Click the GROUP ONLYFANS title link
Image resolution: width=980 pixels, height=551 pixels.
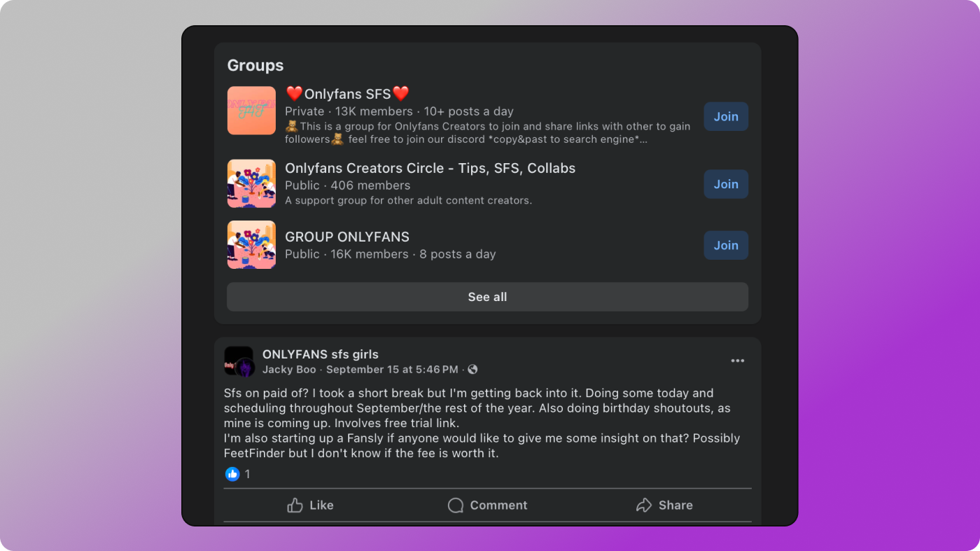[347, 237]
